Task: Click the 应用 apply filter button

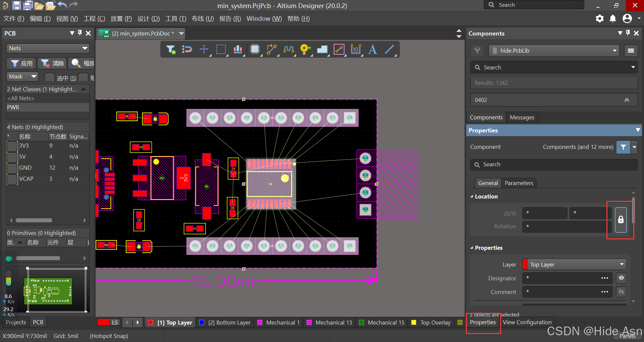Action: 21,63
